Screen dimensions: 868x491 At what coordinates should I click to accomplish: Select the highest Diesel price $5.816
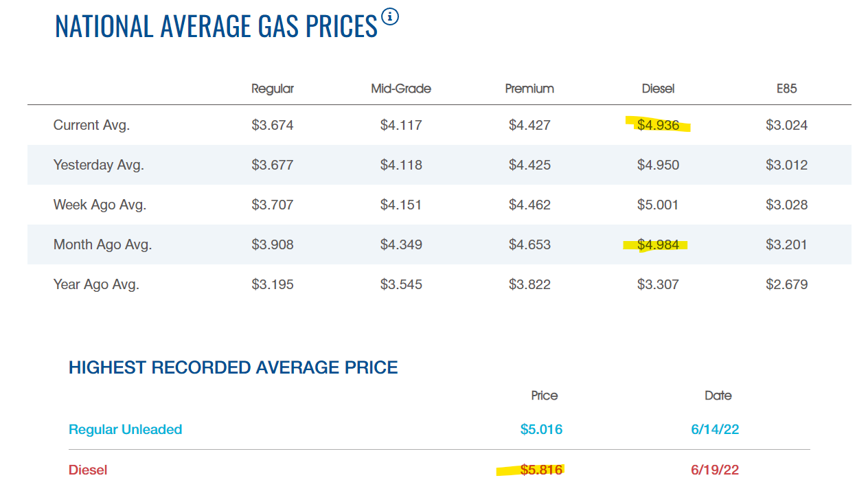pos(541,470)
